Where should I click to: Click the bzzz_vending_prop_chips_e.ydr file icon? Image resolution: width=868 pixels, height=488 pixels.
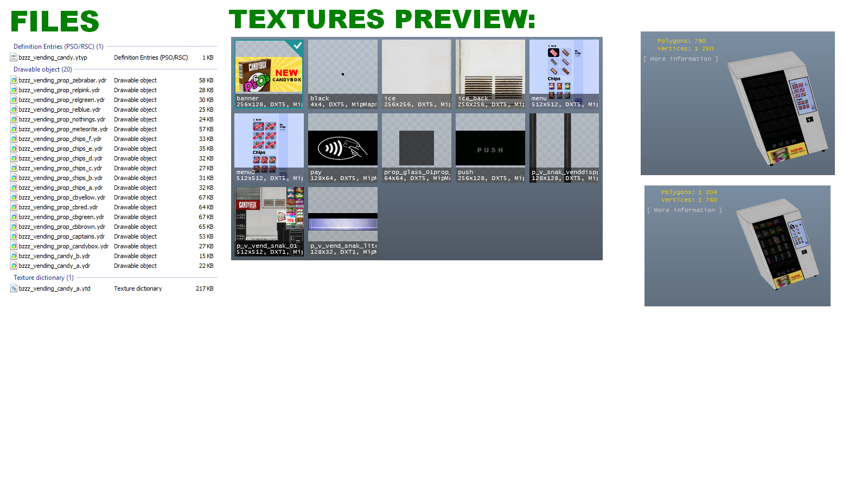click(14, 149)
